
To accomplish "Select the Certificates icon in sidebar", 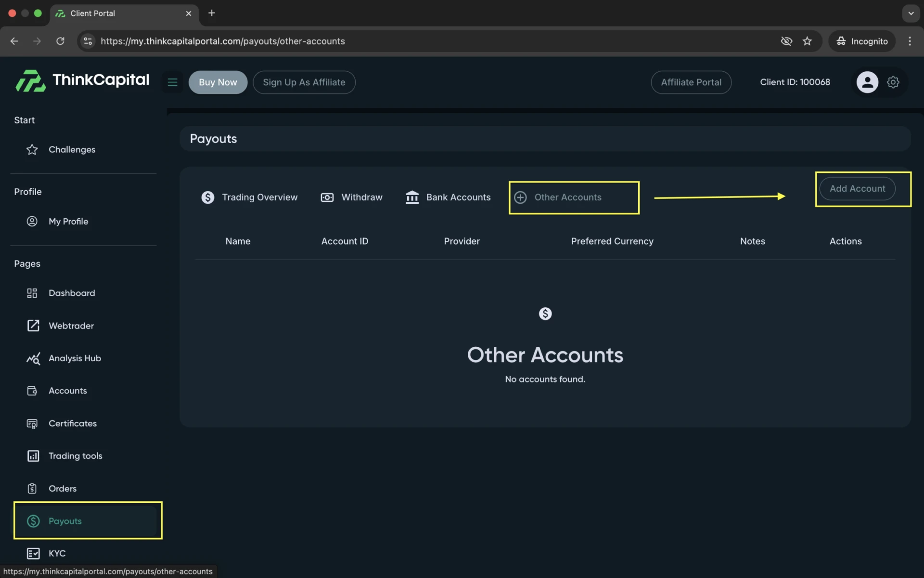I will tap(32, 423).
